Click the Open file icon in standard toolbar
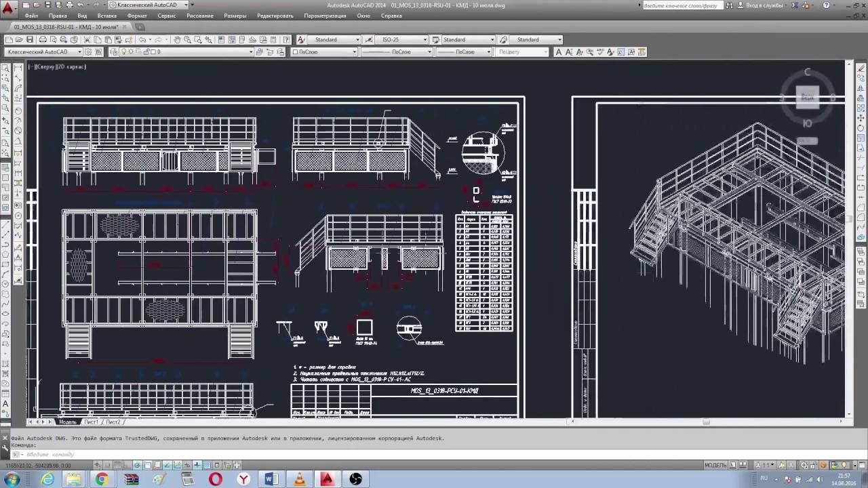 click(19, 40)
